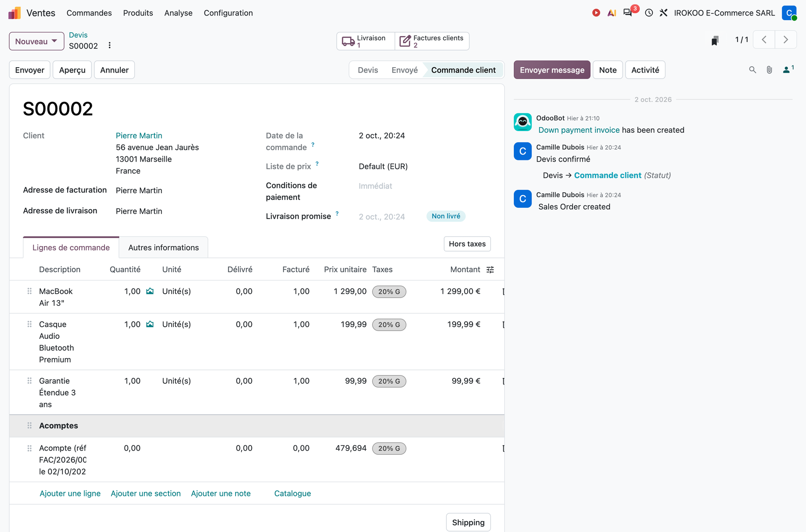Open the Down payment invoice link
Viewport: 806px width, 532px height.
(x=579, y=130)
